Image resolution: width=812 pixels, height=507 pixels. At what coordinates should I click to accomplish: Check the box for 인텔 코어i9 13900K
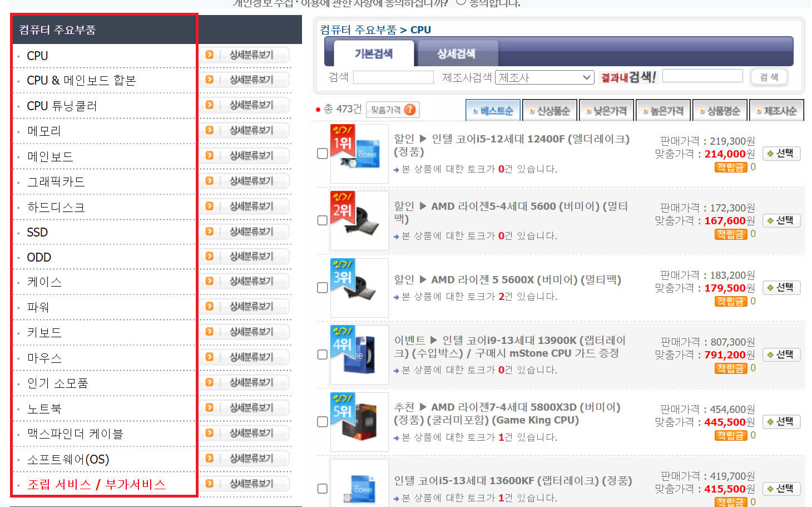pyautogui.click(x=322, y=355)
